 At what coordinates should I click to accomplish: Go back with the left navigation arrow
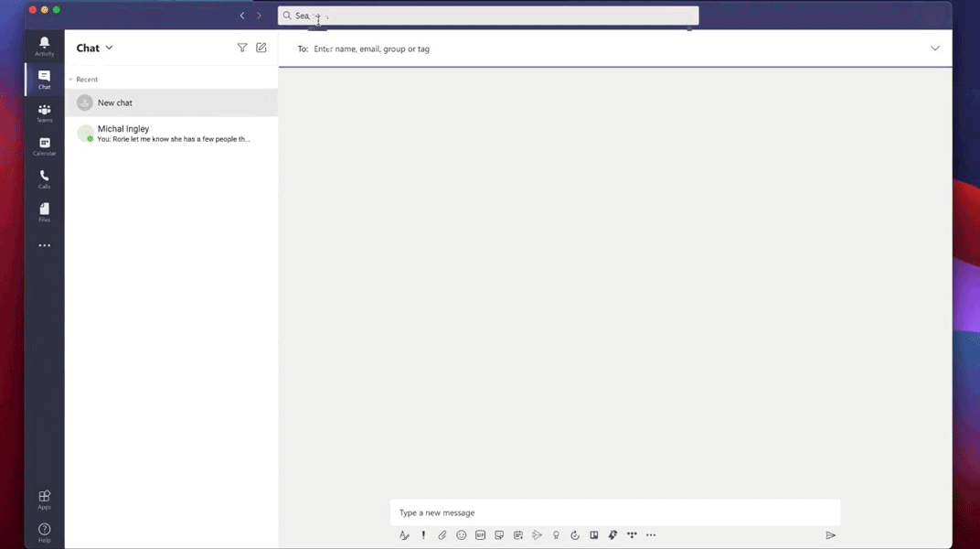(x=242, y=16)
